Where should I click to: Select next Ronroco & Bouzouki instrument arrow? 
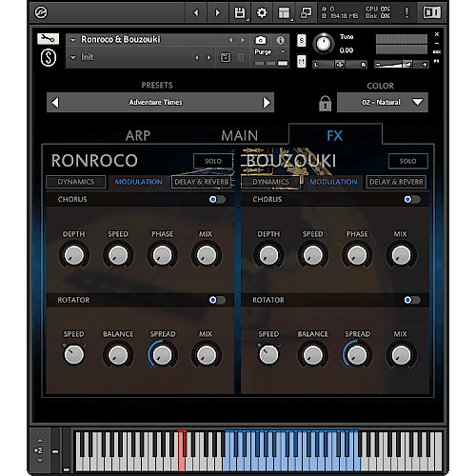(243, 40)
